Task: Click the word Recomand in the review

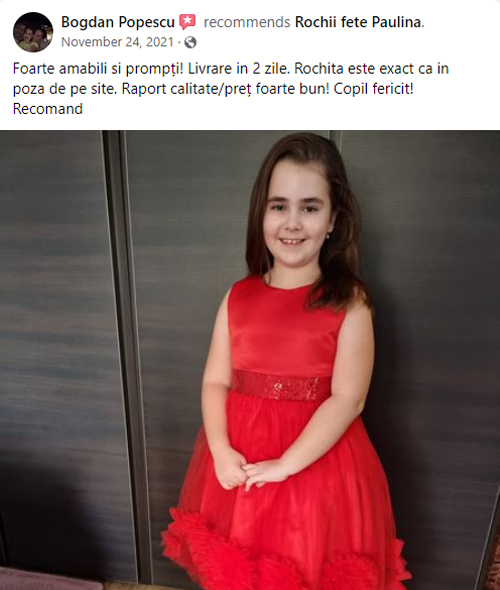Action: (48, 109)
